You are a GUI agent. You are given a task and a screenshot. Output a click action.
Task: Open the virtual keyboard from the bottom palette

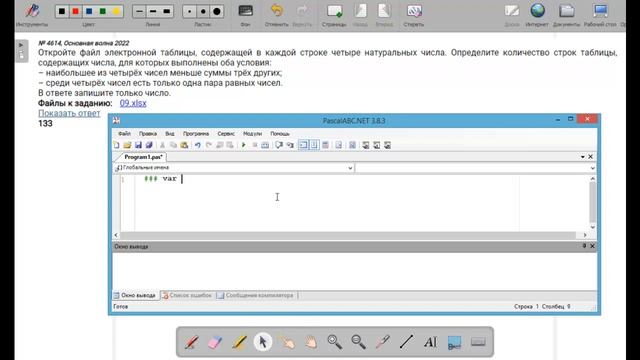pyautogui.click(x=478, y=341)
